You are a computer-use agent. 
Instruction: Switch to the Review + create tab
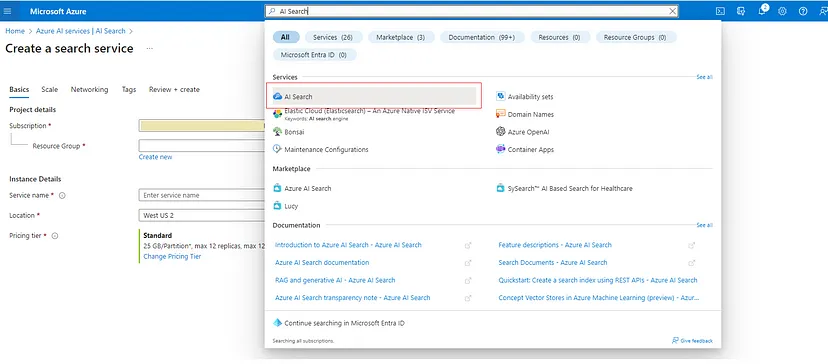[174, 90]
